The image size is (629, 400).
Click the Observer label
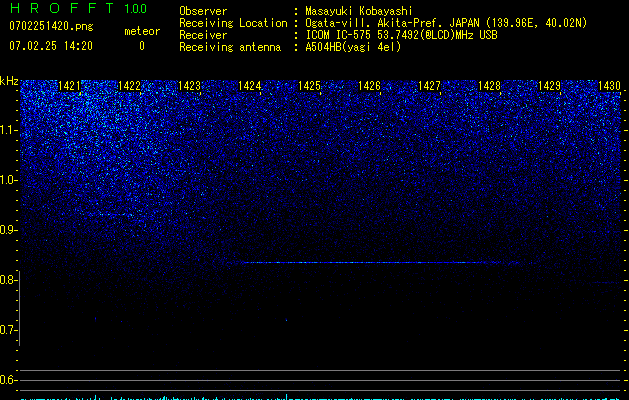click(203, 11)
